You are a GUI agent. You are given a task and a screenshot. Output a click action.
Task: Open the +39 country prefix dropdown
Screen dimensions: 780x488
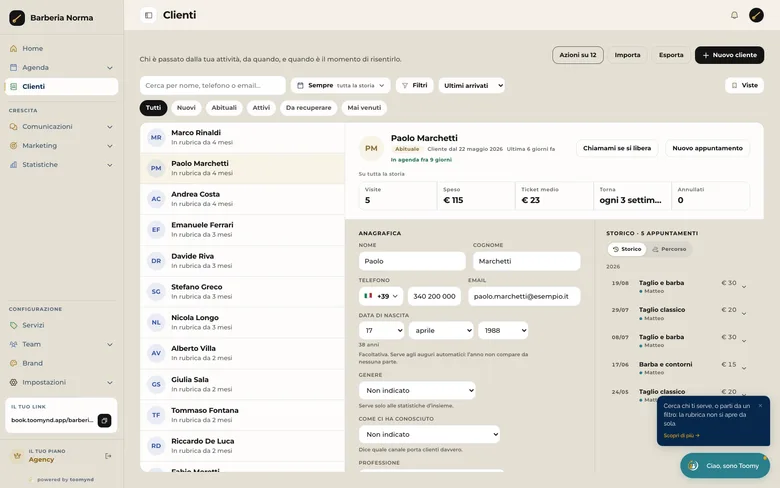click(381, 296)
